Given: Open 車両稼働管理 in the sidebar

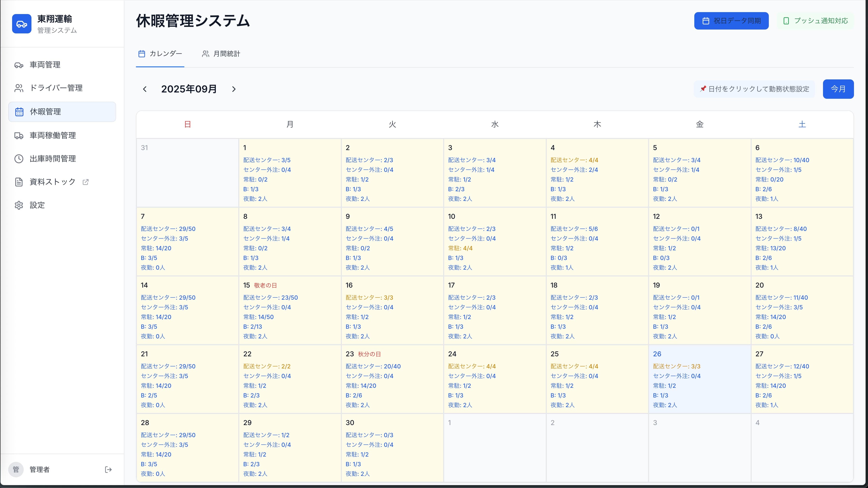Looking at the screenshot, I should point(62,136).
